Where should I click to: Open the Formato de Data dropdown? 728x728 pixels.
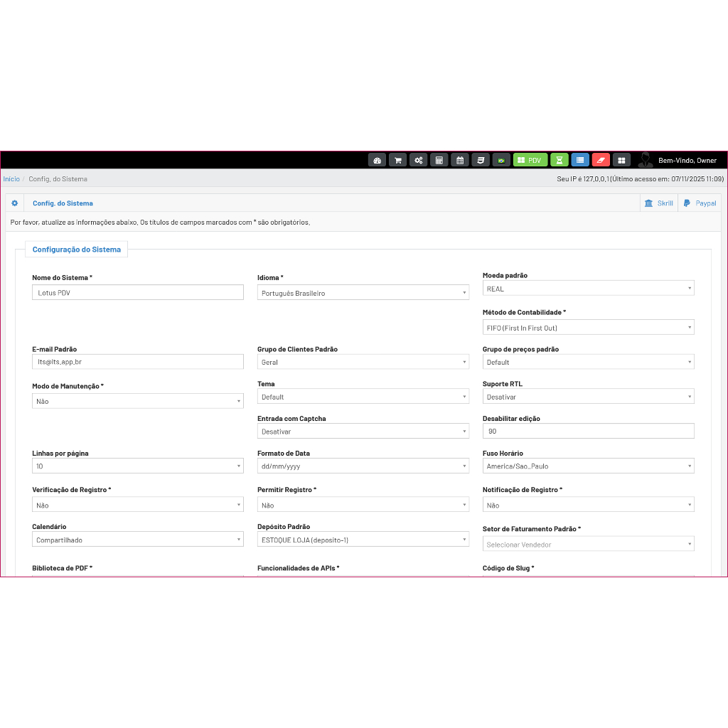pos(363,466)
